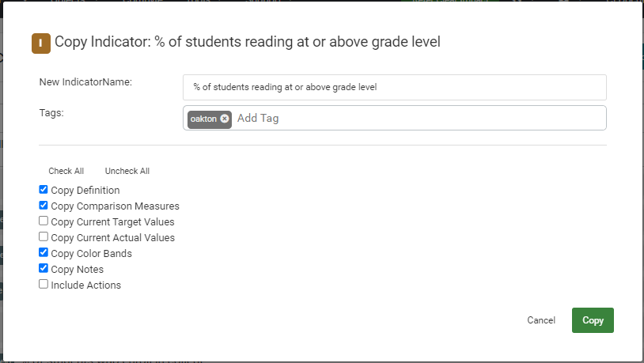Click the horizontal divider below Tags field
This screenshot has width=644, height=363.
[323, 145]
